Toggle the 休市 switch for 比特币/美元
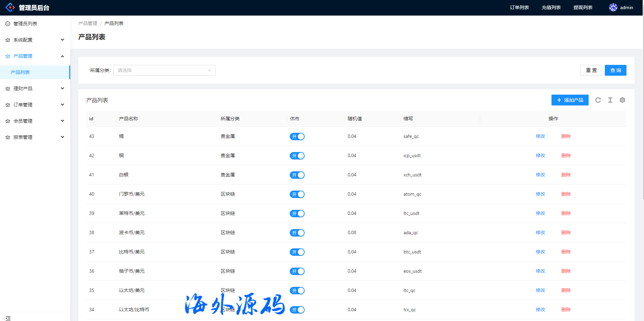 (x=297, y=252)
